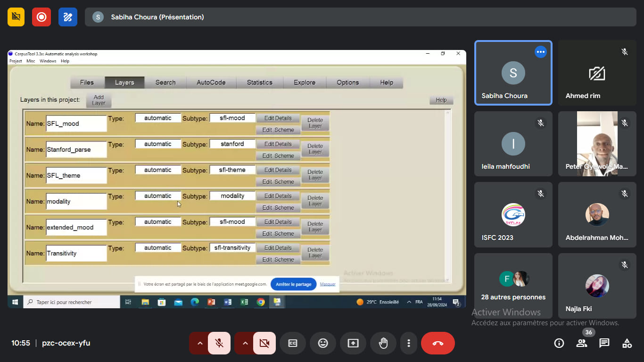Click the present screen icon
The image size is (644, 362).
tap(353, 343)
